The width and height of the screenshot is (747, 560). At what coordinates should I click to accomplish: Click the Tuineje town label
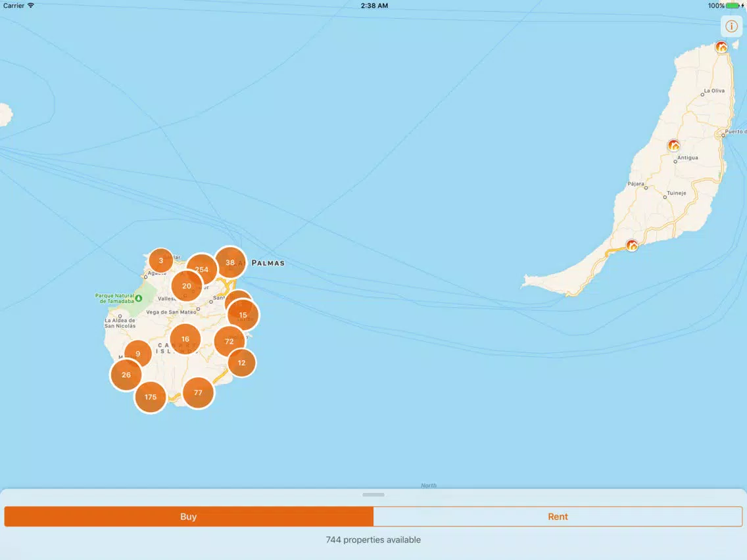(677, 193)
